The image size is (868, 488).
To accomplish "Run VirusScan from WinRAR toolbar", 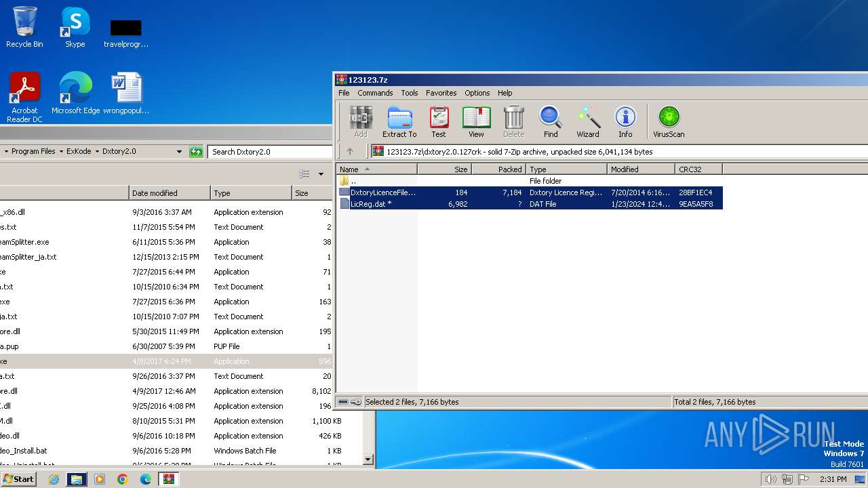I will click(x=669, y=122).
